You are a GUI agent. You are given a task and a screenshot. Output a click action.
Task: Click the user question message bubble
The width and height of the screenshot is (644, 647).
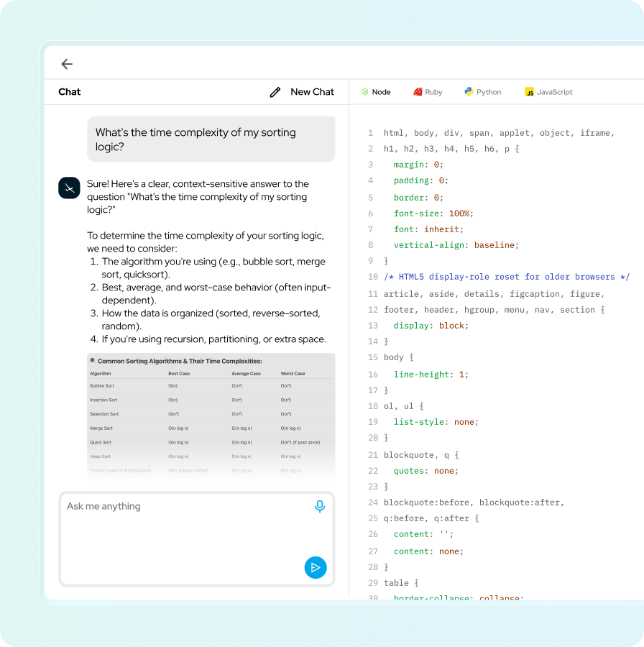(x=211, y=139)
